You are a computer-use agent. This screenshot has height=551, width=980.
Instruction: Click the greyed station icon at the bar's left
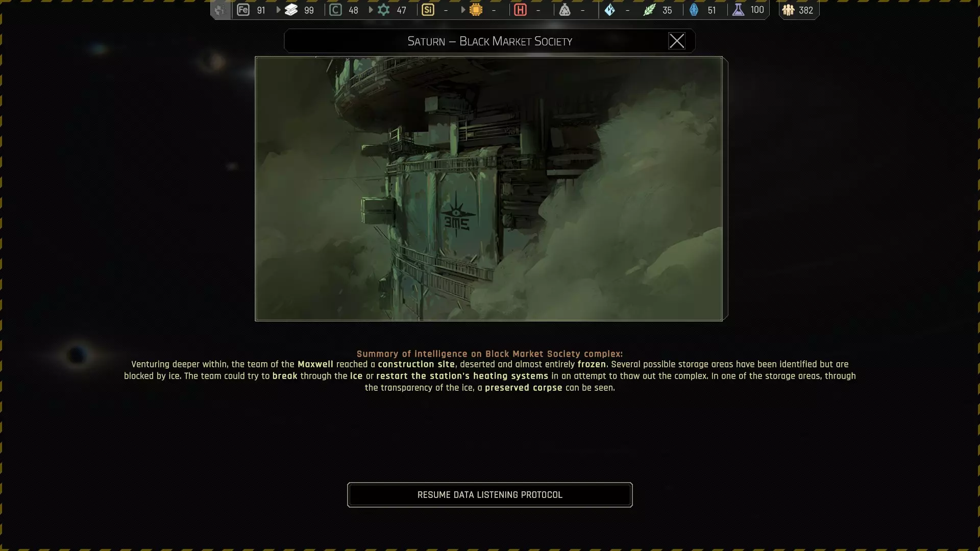click(x=220, y=10)
